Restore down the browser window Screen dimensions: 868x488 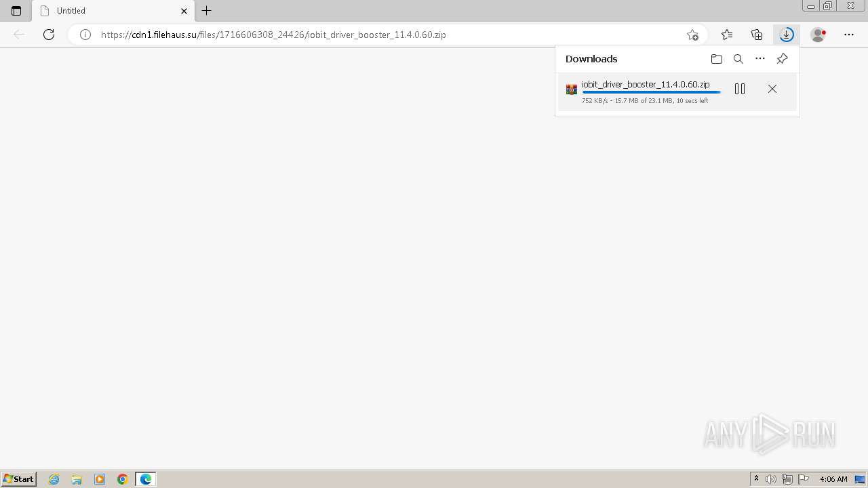[x=828, y=6]
